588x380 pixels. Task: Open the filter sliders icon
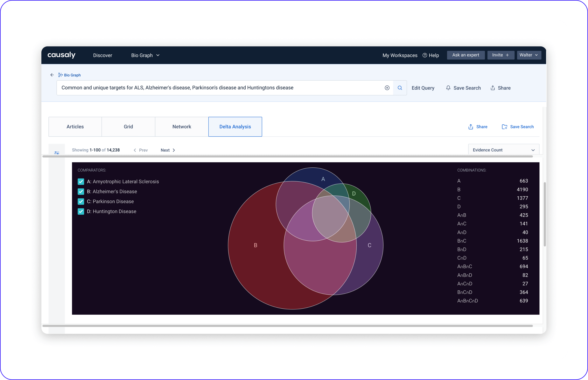pyautogui.click(x=57, y=153)
